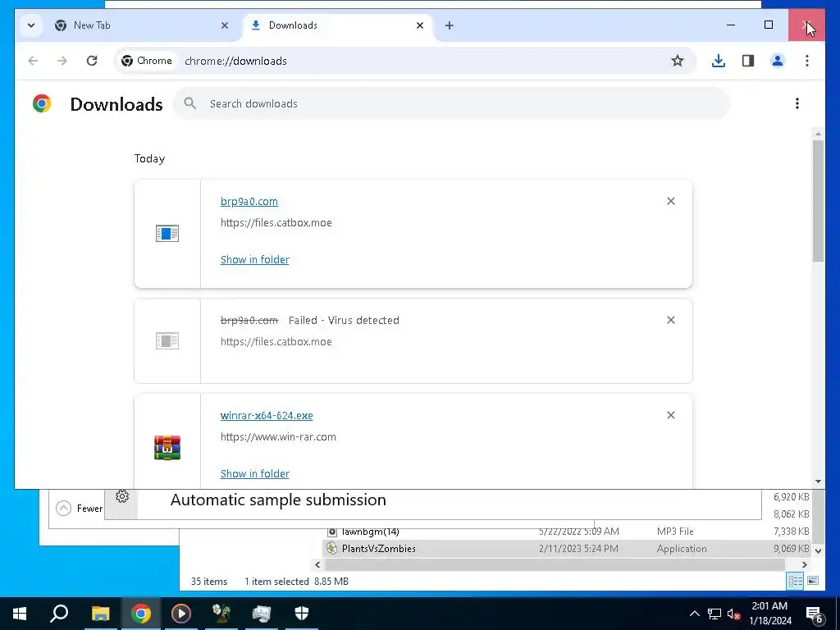The image size is (840, 630).
Task: Click the Chrome logo beside Downloads heading
Action: coord(42,103)
